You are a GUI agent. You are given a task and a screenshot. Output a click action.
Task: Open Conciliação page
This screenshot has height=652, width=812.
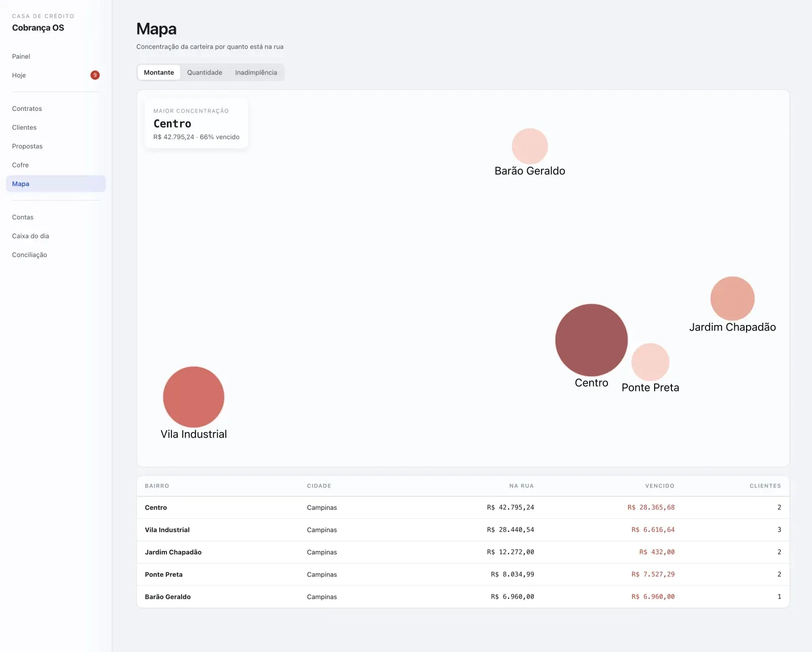(56, 255)
